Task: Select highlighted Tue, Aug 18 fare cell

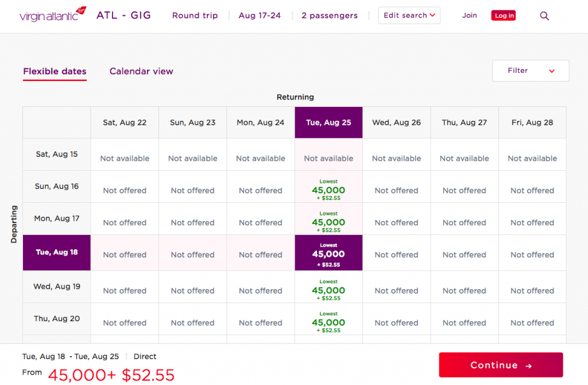Action: pos(328,253)
